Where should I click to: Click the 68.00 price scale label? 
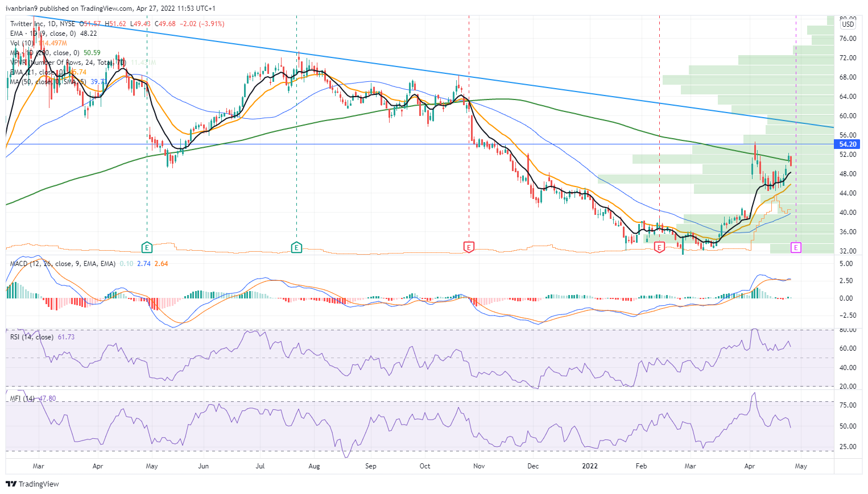pos(848,77)
